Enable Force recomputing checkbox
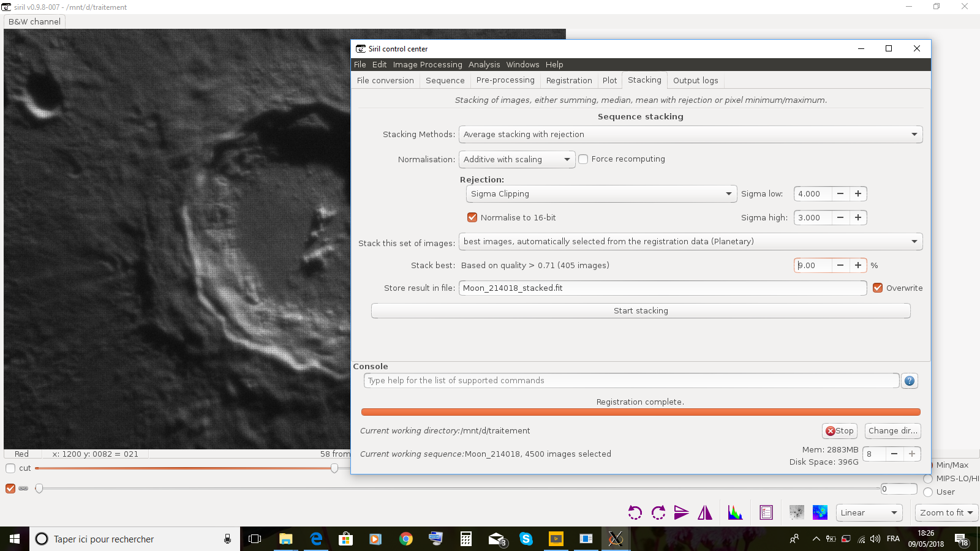Screen dimensions: 980x551 point(583,159)
